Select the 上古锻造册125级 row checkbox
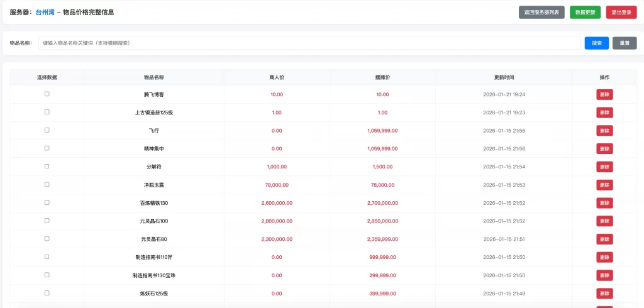The width and height of the screenshot is (644, 308). tap(47, 112)
